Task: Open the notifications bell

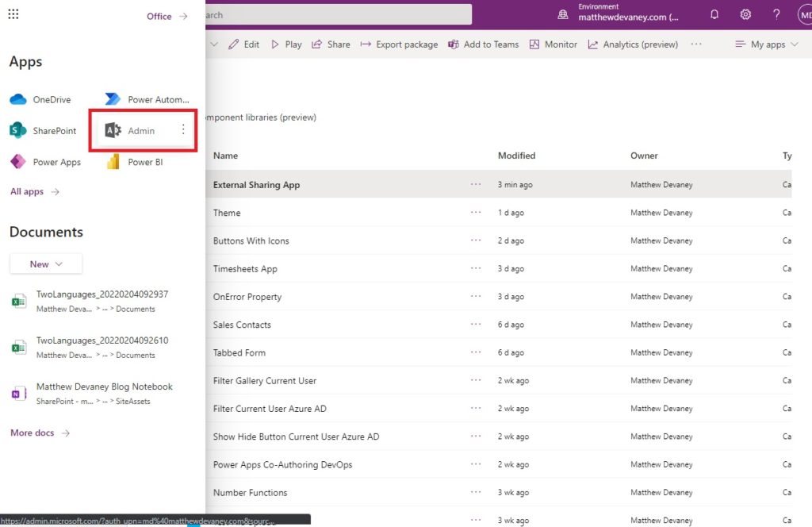Action: tap(714, 14)
